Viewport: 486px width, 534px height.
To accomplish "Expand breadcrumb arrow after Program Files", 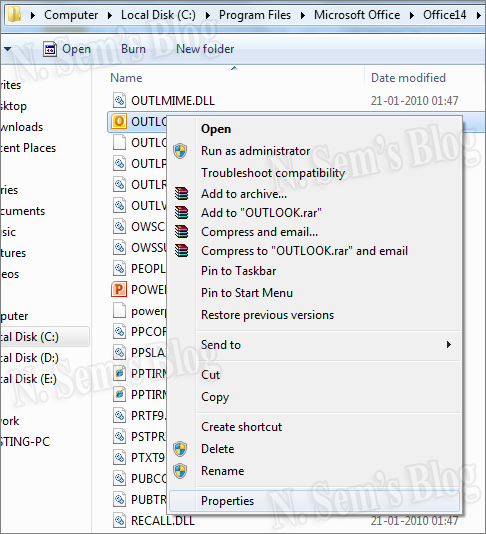I will pos(302,15).
